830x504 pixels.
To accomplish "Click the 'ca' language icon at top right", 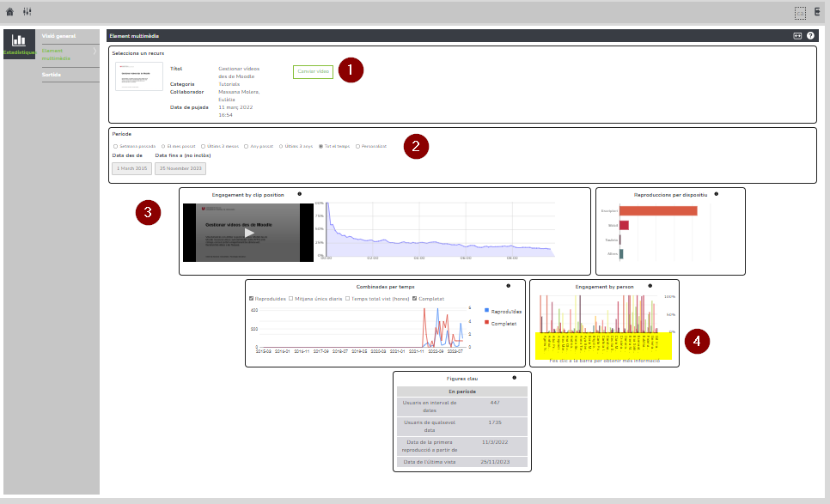I will (x=800, y=13).
